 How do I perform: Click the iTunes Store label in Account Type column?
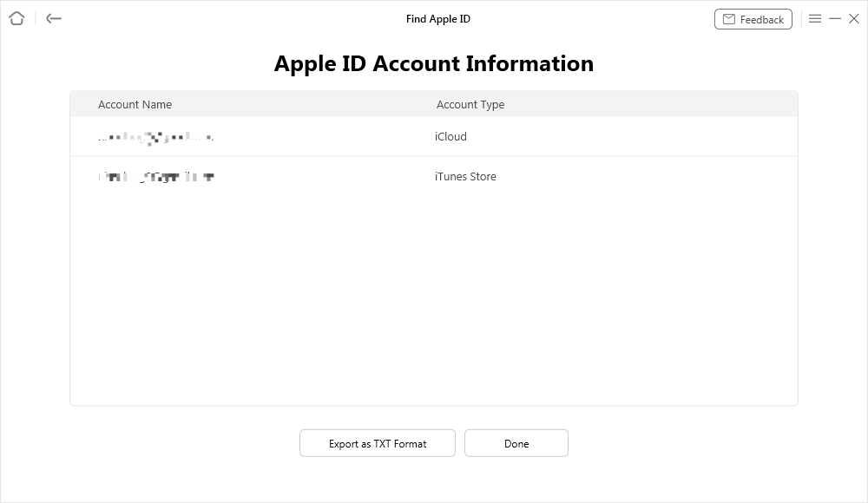click(x=467, y=176)
